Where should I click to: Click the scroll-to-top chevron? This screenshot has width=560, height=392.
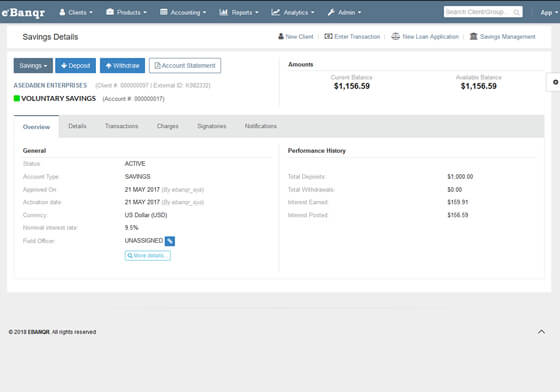[541, 332]
